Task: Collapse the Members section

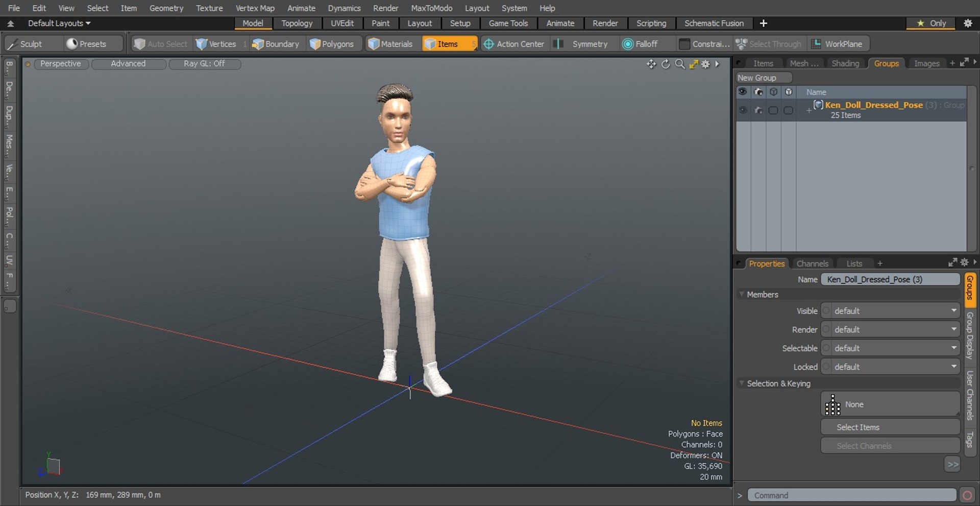Action: [x=742, y=294]
